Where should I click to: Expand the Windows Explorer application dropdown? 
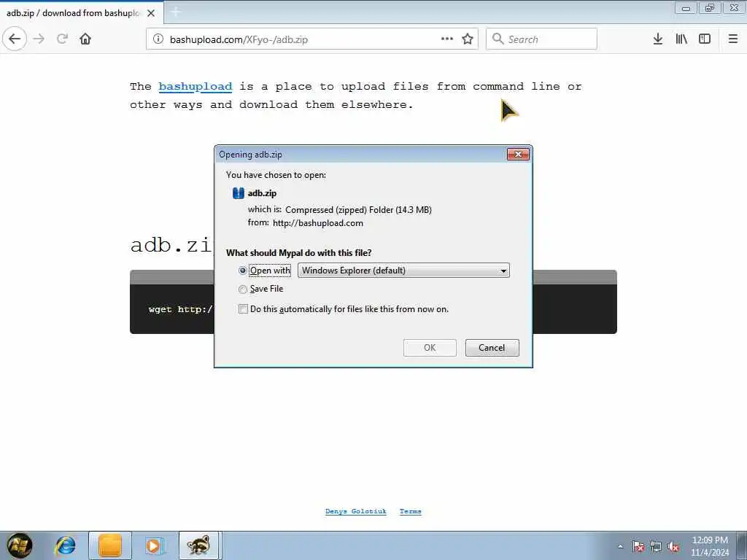(403, 271)
